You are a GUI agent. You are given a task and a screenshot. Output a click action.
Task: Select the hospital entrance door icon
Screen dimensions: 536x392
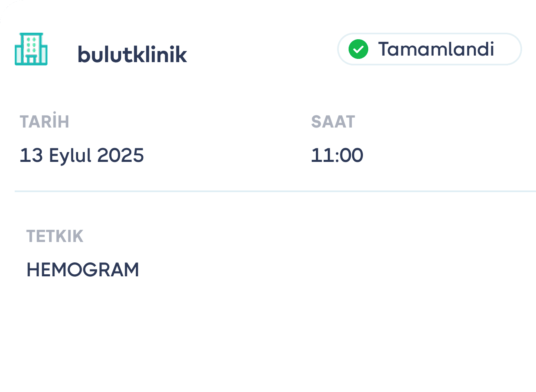point(31,60)
